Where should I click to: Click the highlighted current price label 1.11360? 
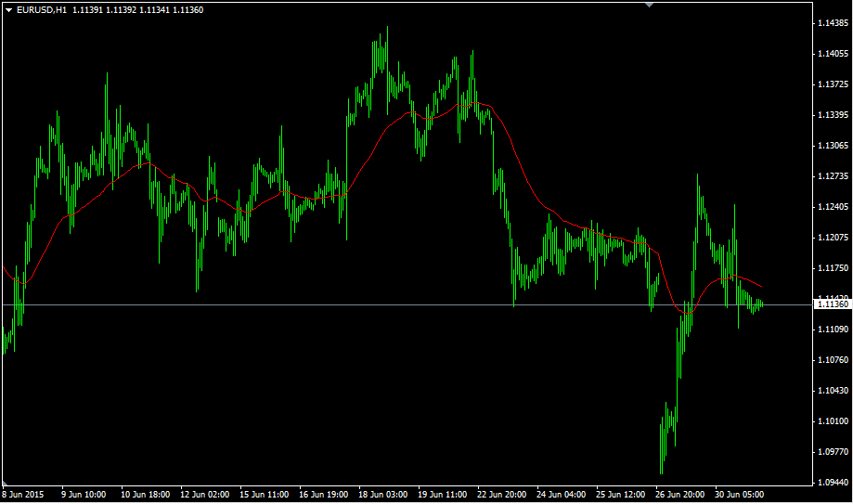click(x=833, y=304)
